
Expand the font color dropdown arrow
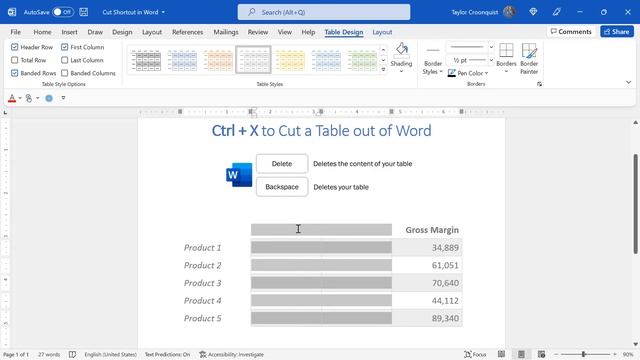coord(20,98)
